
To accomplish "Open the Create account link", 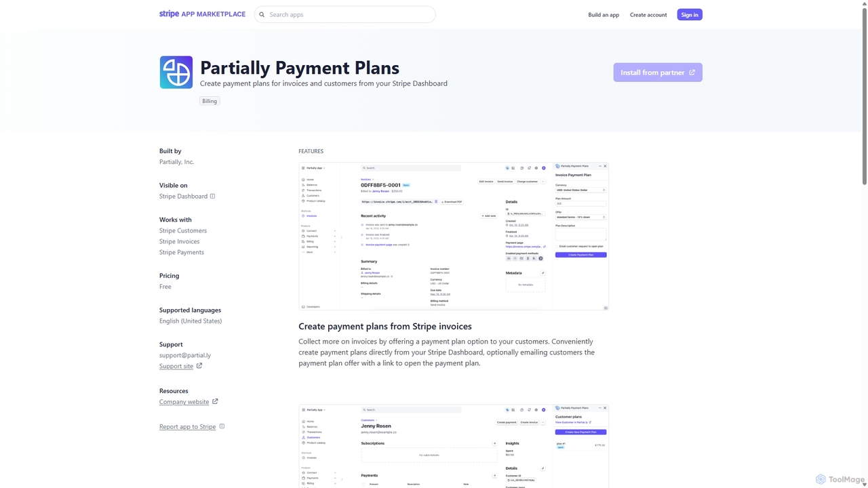I will point(648,14).
